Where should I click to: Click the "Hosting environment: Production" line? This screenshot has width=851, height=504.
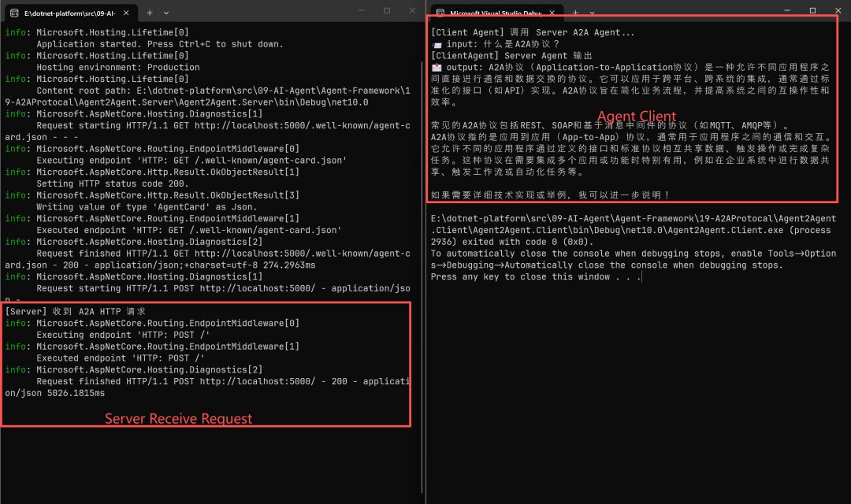(x=117, y=67)
